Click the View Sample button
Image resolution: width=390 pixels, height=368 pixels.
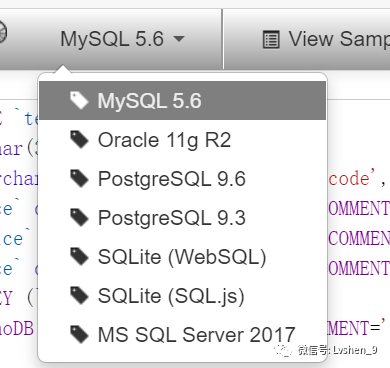tap(325, 39)
